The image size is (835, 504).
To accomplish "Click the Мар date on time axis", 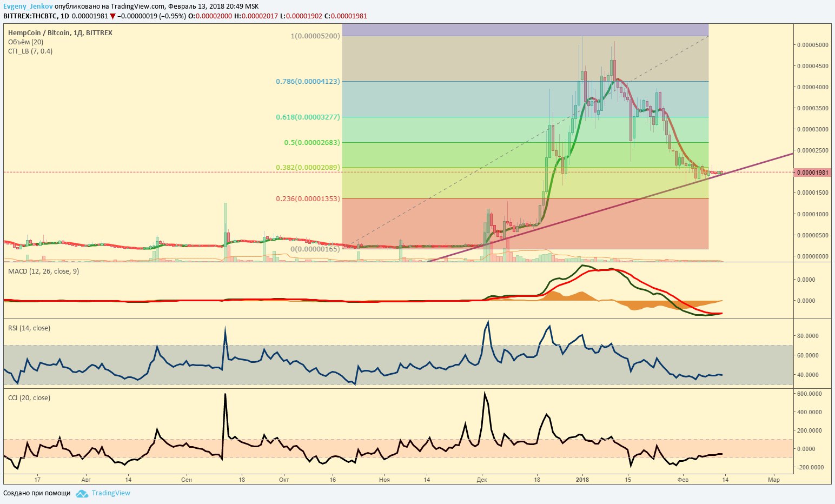I will pyautogui.click(x=774, y=480).
